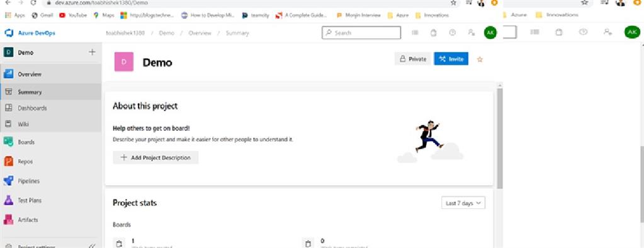Click the Summary breadcrumb
644x248 pixels.
(237, 33)
